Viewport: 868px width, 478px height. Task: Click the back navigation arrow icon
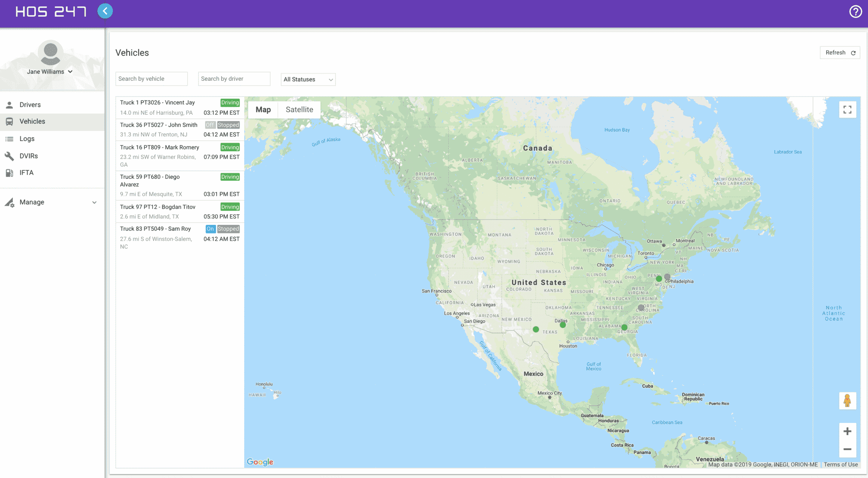pyautogui.click(x=105, y=11)
